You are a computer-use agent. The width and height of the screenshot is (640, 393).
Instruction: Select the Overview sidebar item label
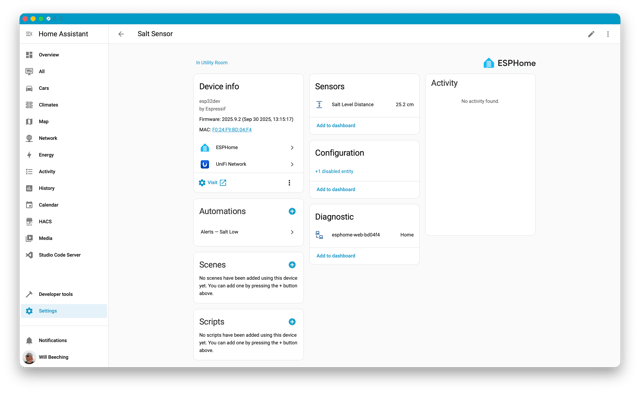click(x=49, y=55)
